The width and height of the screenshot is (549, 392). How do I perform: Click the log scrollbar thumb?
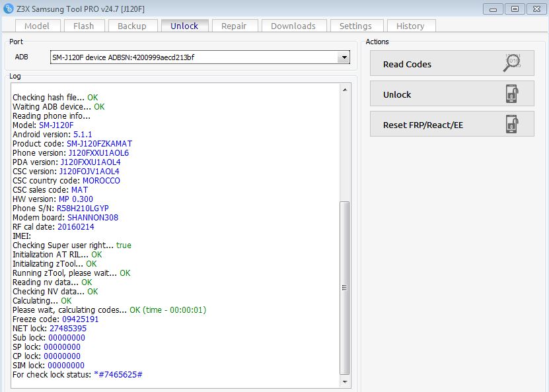[345, 288]
